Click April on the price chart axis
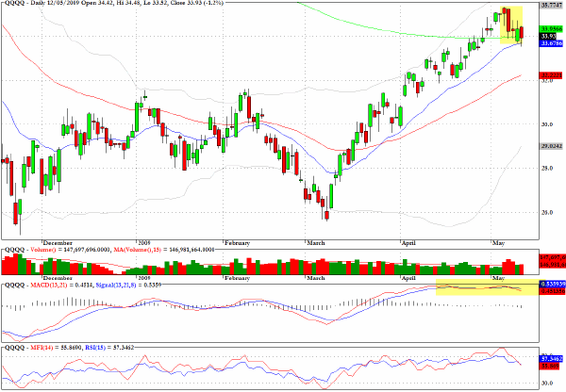Viewport: 566px width, 392px height. click(409, 243)
